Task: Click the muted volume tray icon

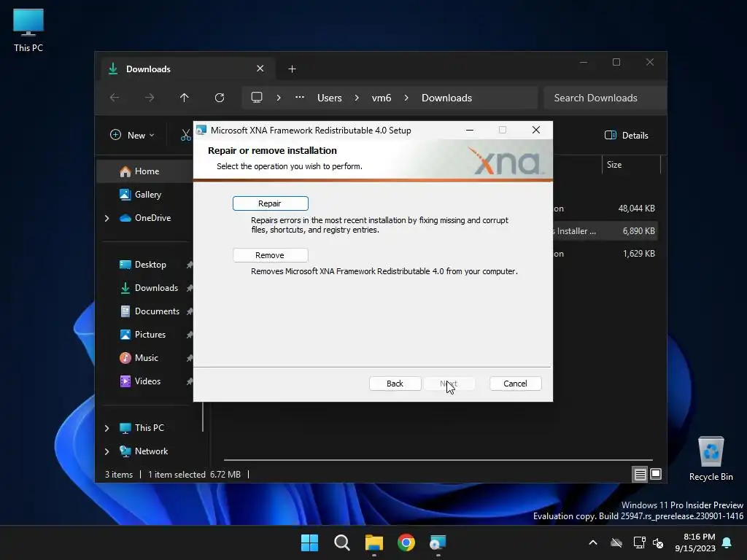Action: 658,542
